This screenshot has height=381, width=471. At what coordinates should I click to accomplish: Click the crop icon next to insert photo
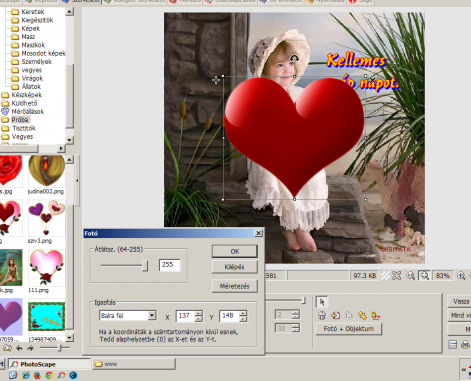[x=349, y=315]
